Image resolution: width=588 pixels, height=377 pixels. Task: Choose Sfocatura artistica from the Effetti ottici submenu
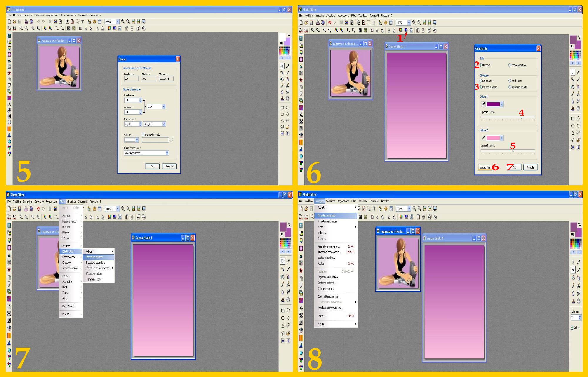pyautogui.click(x=95, y=257)
